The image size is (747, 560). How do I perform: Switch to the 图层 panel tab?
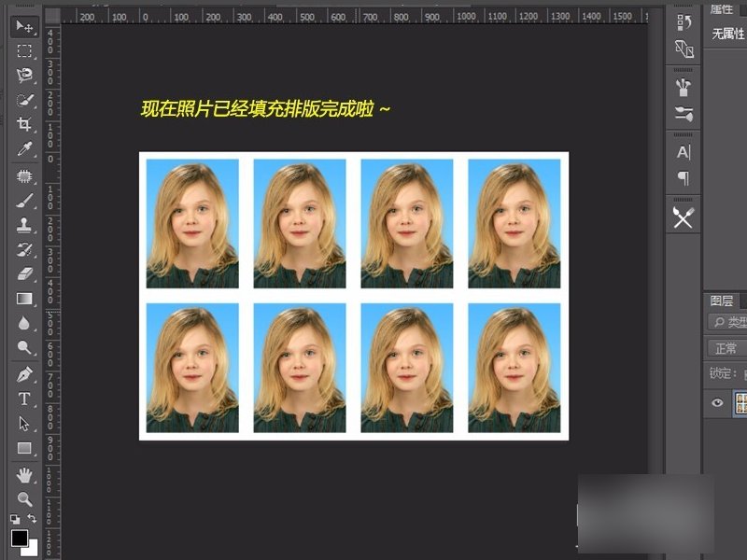point(723,301)
